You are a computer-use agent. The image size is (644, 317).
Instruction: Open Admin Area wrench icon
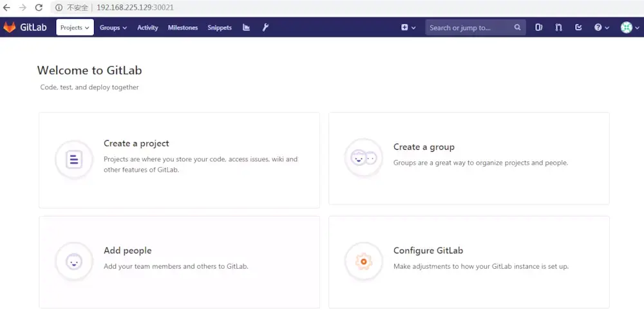[x=265, y=28]
